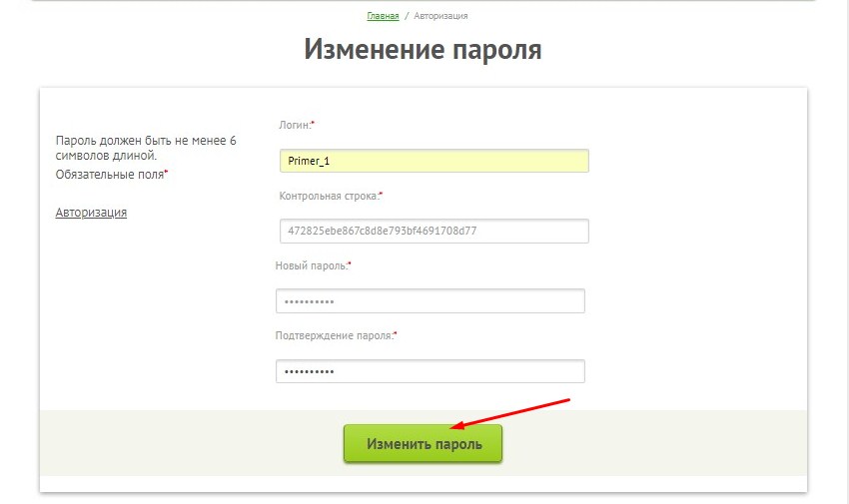Image resolution: width=849 pixels, height=504 pixels.
Task: Click the Новый пароль label
Action: 310,265
